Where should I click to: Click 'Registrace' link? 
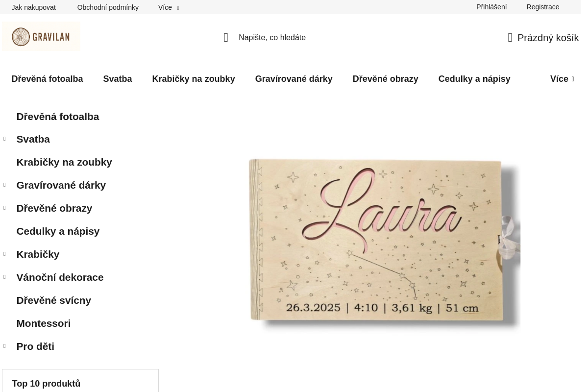point(543,7)
